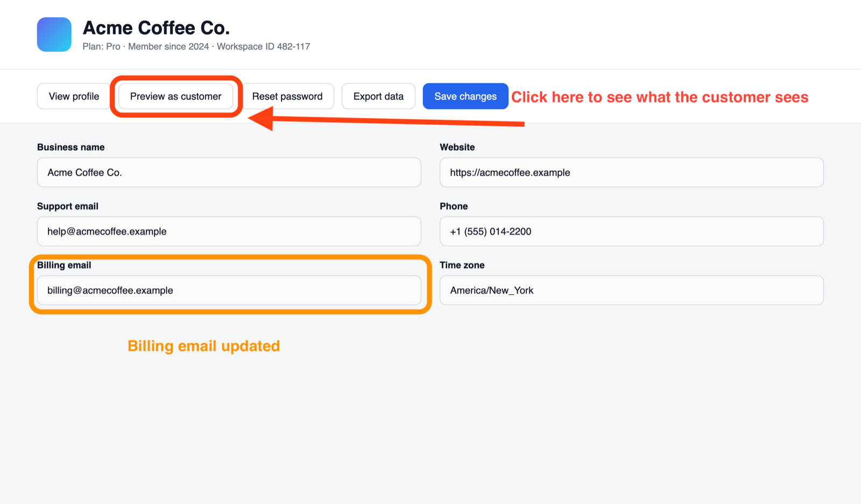
Task: Click the Acme Coffee Co. gradient logo icon
Action: click(x=54, y=34)
